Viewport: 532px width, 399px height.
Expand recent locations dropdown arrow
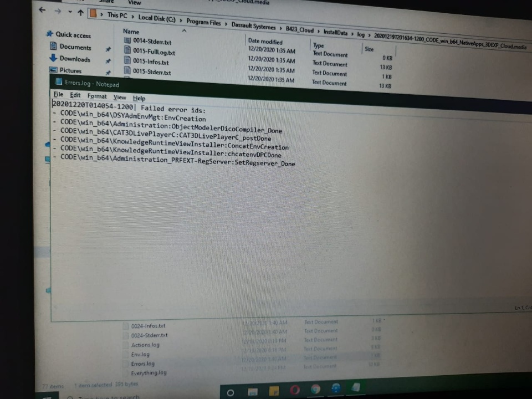pyautogui.click(x=70, y=12)
